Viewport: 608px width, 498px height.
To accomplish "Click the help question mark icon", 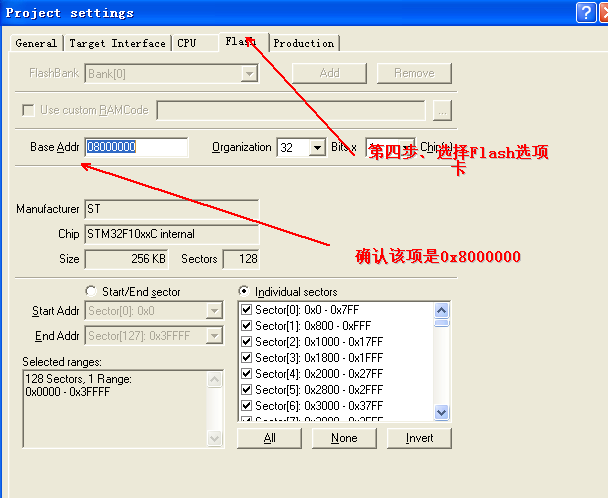I will [x=586, y=12].
